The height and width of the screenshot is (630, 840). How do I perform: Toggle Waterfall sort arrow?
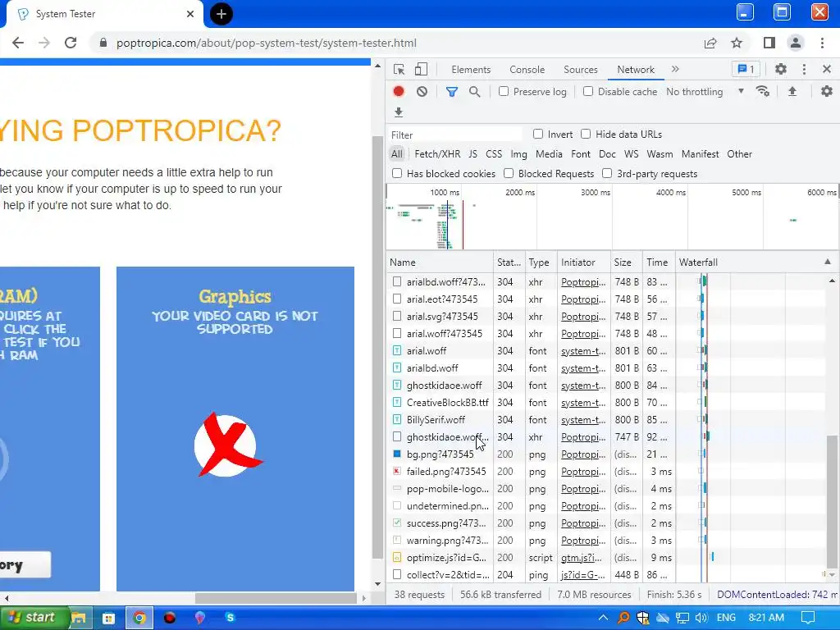click(x=828, y=262)
